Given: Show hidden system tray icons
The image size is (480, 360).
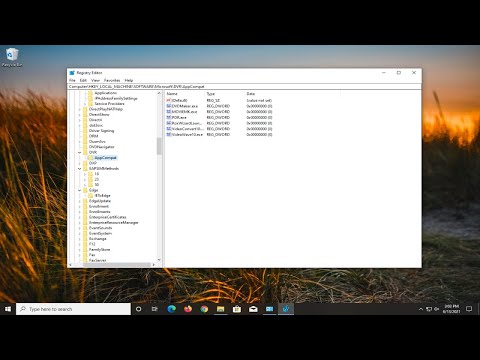Looking at the screenshot, I should tap(421, 309).
